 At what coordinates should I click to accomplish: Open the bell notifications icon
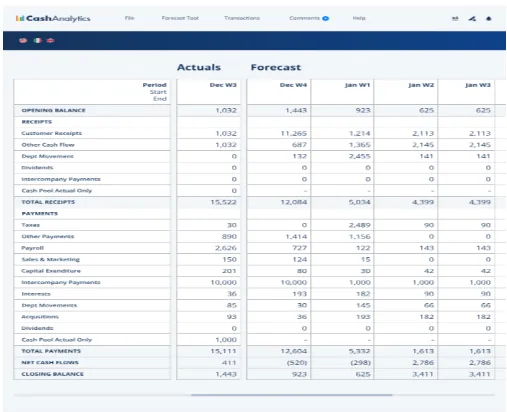[489, 18]
